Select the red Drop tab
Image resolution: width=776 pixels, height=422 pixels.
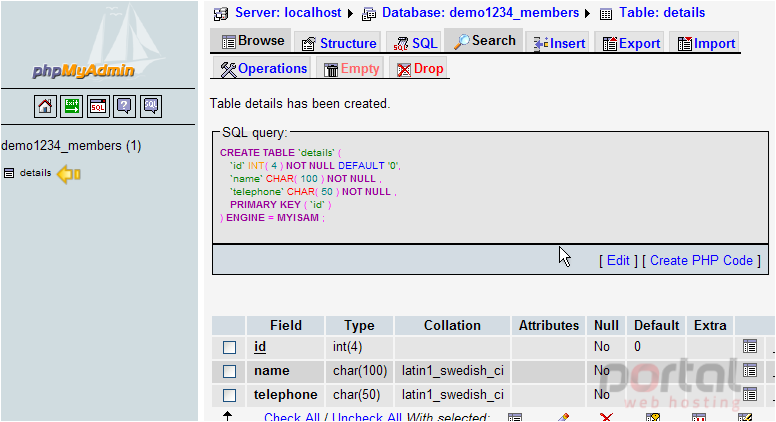tap(420, 69)
